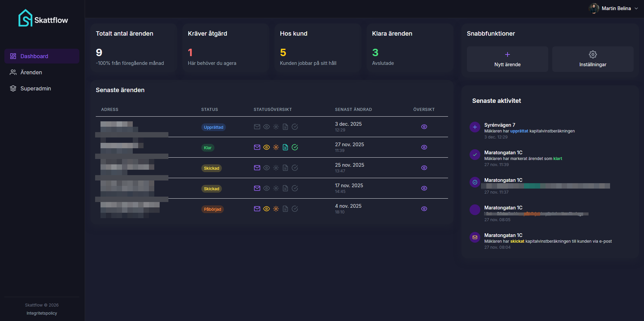Viewport: 644px width, 321px height.
Task: Click the circle-check icon of the 27 nov. 11:37 activity
Action: pos(475,182)
